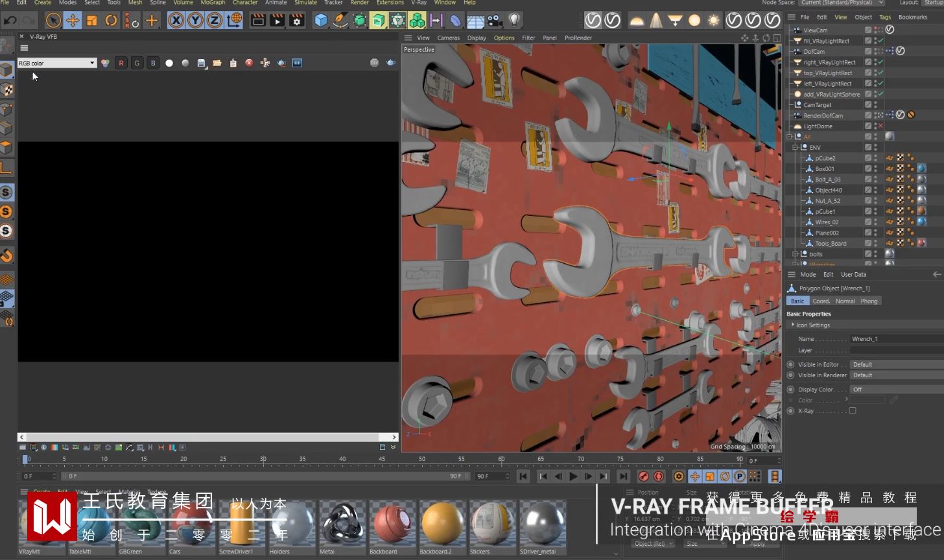Open the Display Color dropdown
Image resolution: width=944 pixels, height=560 pixels.
[x=897, y=390]
